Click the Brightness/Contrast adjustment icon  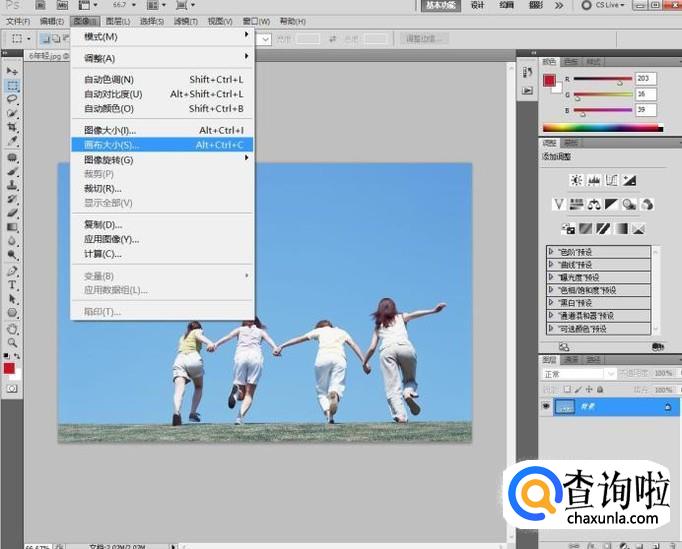[x=576, y=180]
